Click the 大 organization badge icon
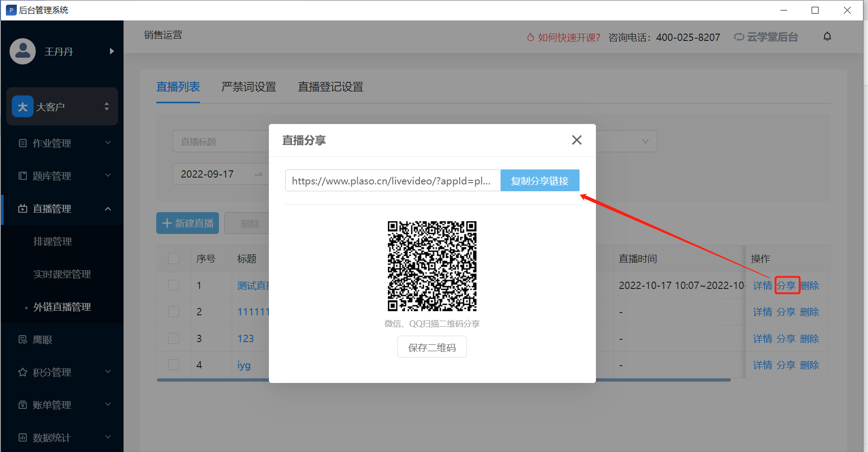Image resolution: width=868 pixels, height=452 pixels. [x=23, y=106]
